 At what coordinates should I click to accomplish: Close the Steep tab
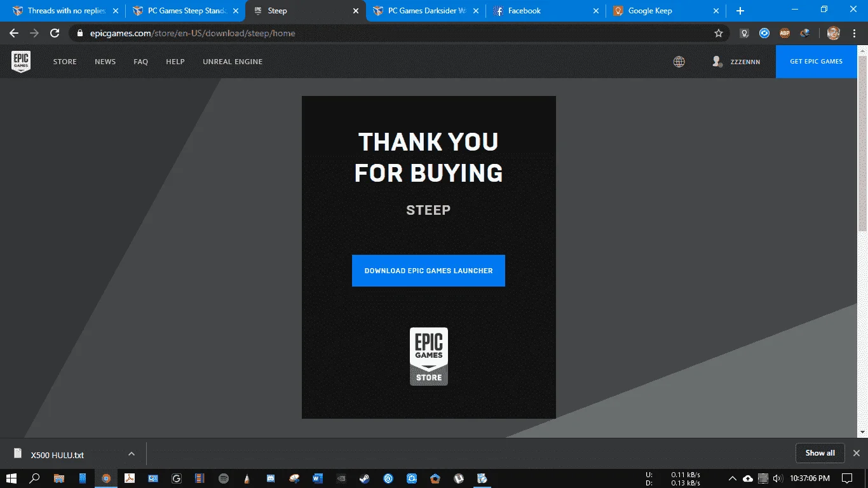pos(356,11)
